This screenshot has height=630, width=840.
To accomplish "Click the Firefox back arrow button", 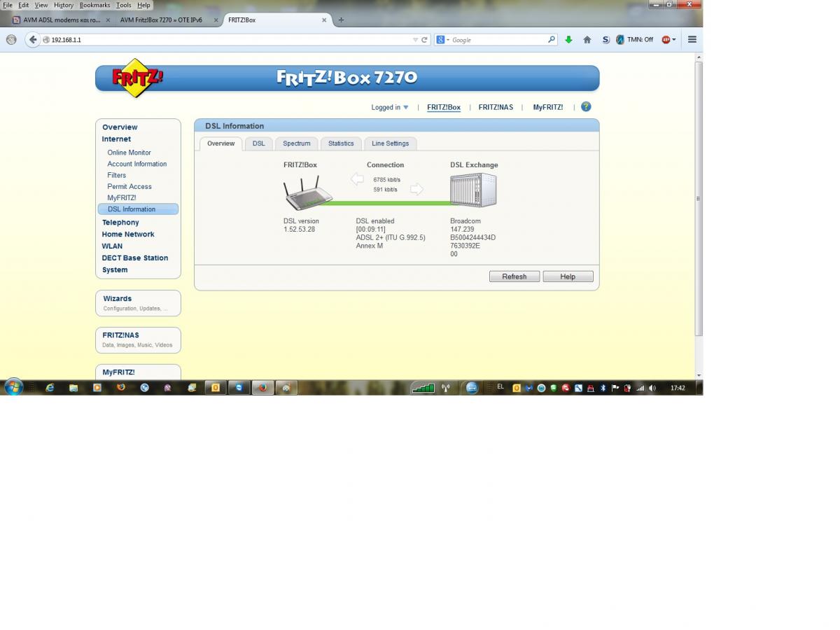I will click(x=33, y=40).
